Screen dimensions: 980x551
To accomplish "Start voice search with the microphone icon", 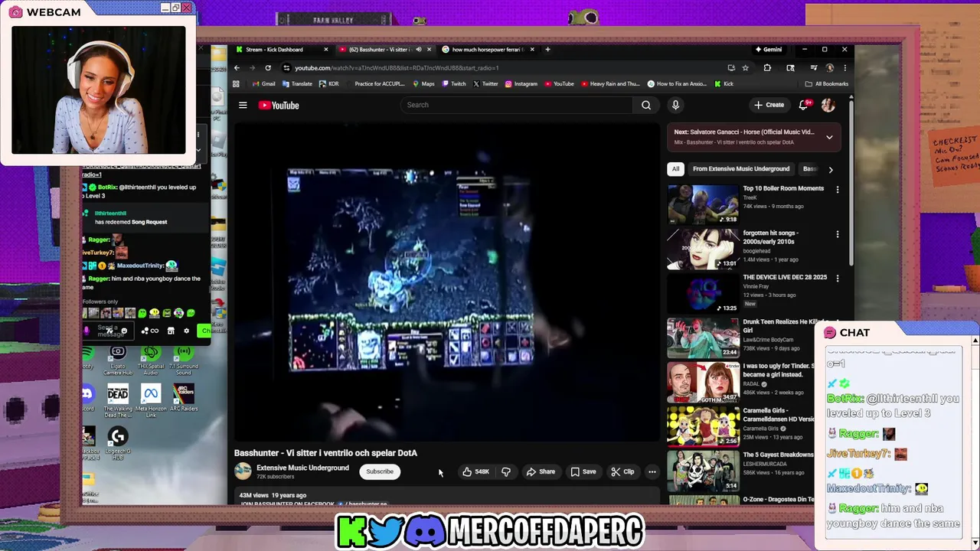I will click(675, 105).
